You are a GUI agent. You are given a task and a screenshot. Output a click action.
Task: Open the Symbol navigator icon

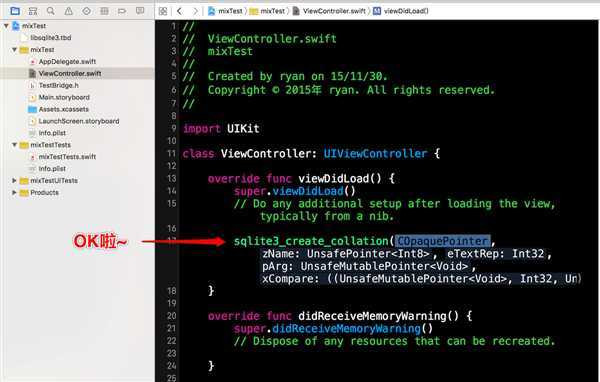pos(33,11)
